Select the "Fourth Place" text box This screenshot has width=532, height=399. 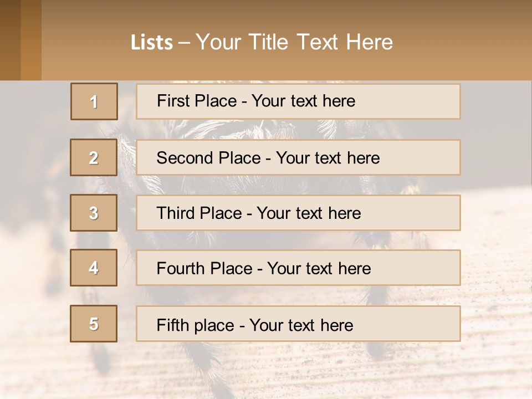point(298,268)
